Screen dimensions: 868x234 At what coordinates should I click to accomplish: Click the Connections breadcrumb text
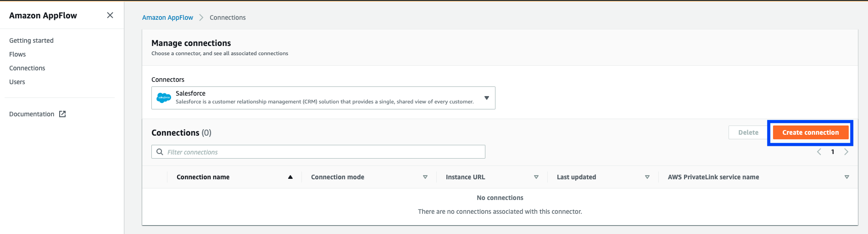[x=228, y=17]
